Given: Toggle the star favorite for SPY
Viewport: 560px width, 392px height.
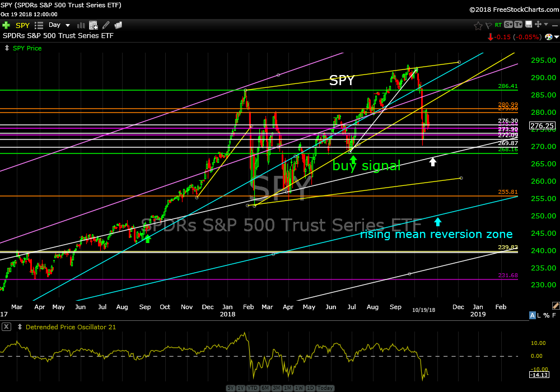Looking at the screenshot, I should [x=478, y=25].
